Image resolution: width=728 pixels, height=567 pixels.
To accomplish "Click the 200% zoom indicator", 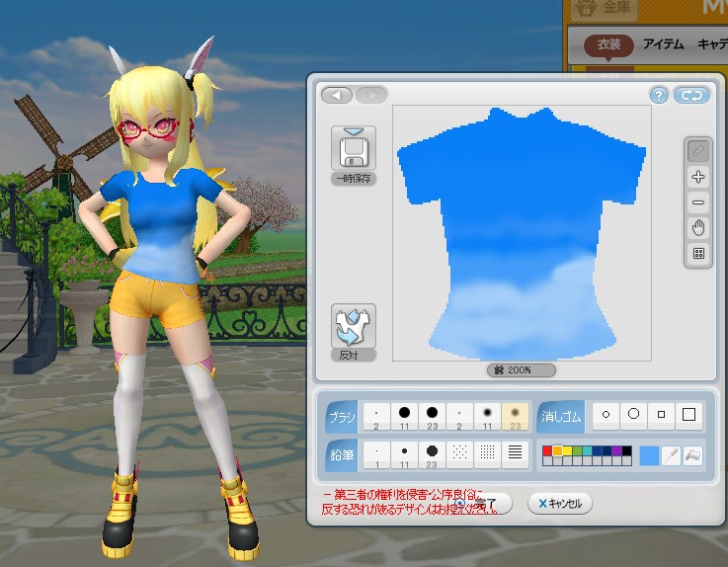I will coord(521,370).
